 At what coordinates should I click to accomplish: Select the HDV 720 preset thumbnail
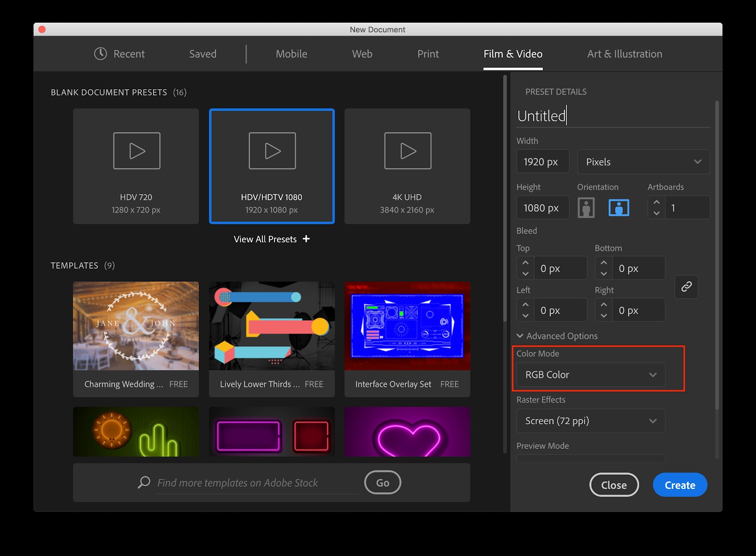pos(136,166)
